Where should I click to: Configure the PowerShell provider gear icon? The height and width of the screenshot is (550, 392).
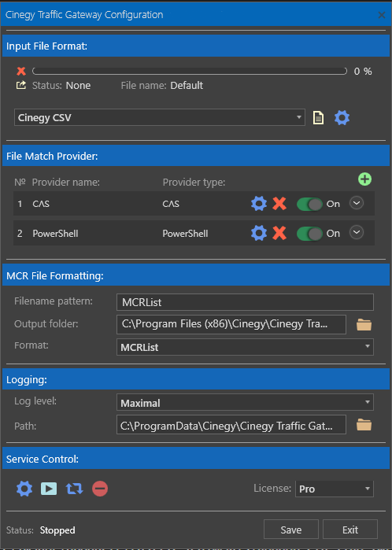click(x=259, y=233)
